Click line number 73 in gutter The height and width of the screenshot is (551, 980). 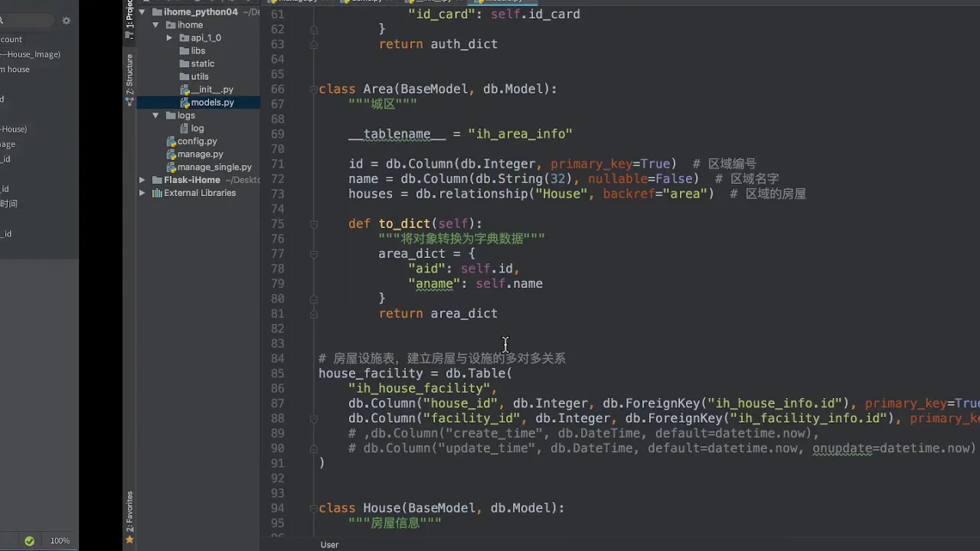[277, 194]
